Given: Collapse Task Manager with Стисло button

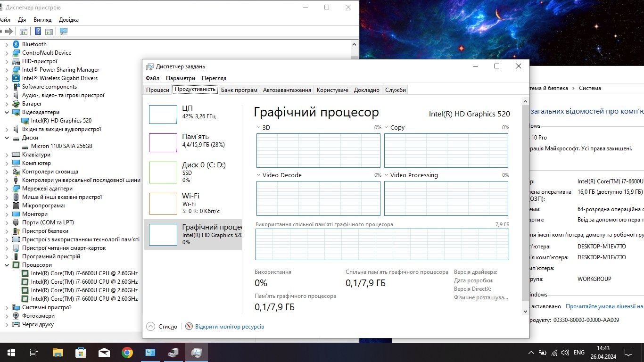Looking at the screenshot, I should click(x=162, y=326).
